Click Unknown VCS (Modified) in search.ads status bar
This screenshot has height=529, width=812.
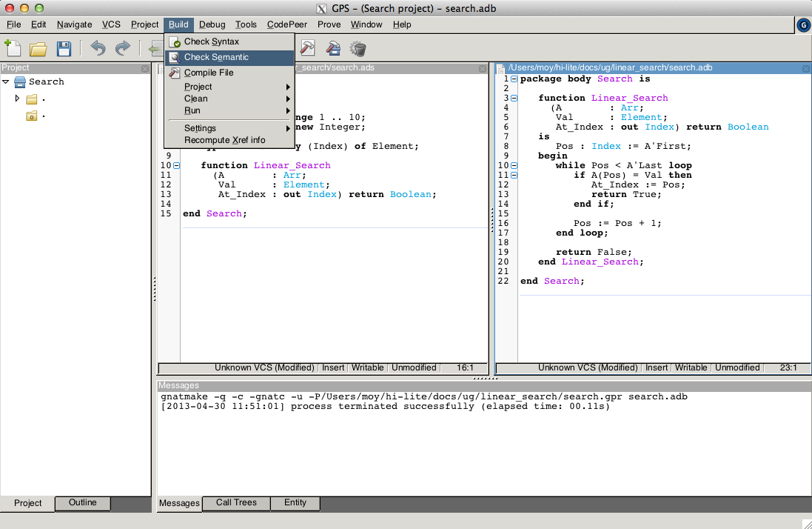point(265,367)
